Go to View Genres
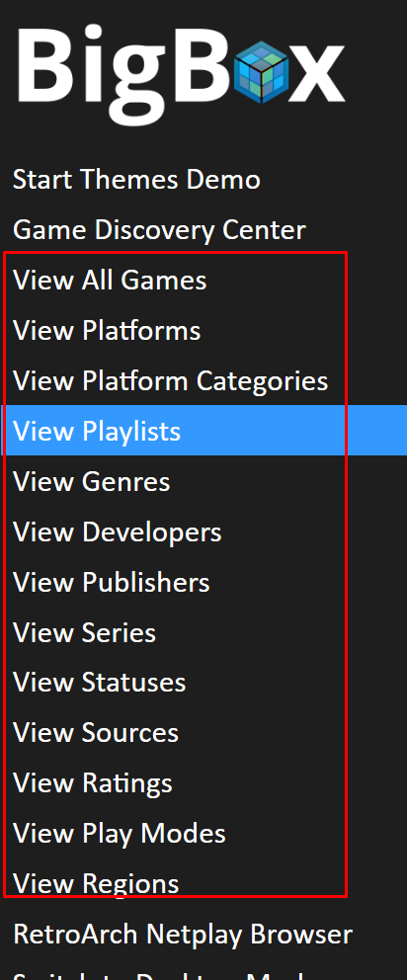The width and height of the screenshot is (407, 980). [x=91, y=482]
